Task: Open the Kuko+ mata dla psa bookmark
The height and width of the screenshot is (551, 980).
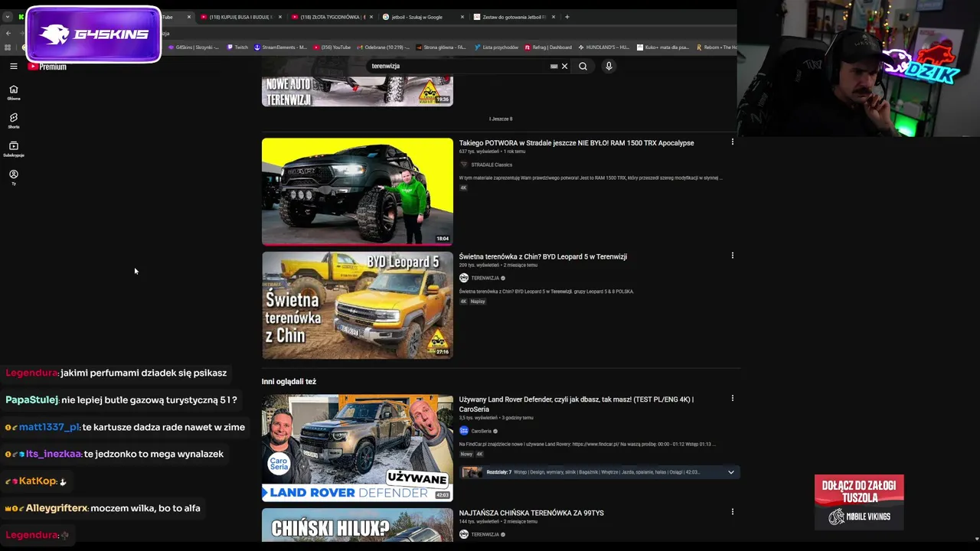Action: pyautogui.click(x=663, y=47)
